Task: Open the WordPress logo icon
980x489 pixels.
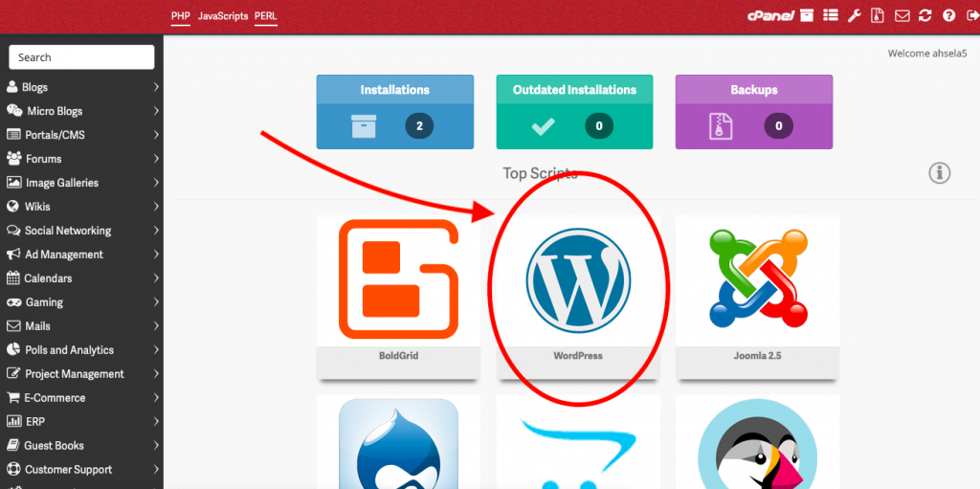Action: coord(578,280)
